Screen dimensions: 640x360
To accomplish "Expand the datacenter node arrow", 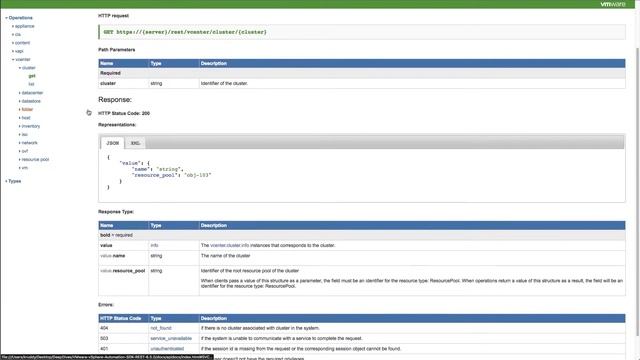I will point(20,93).
